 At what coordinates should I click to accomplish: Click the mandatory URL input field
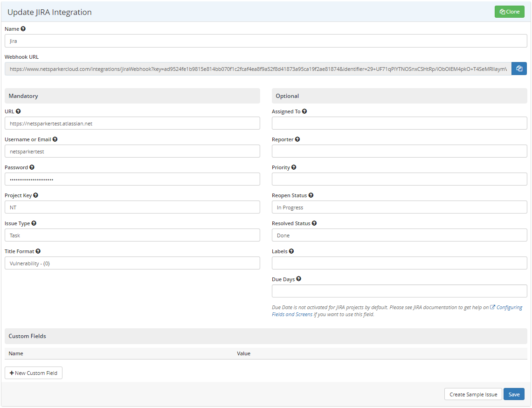pyautogui.click(x=132, y=123)
